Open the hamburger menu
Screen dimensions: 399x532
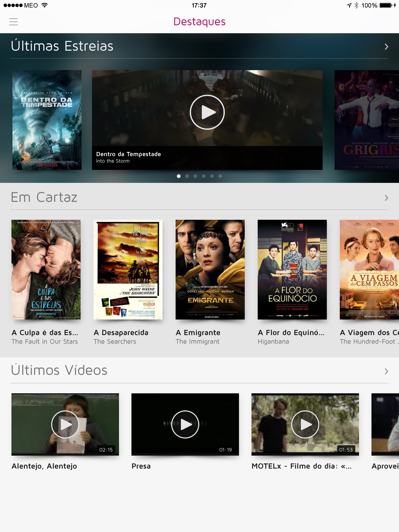click(x=14, y=22)
